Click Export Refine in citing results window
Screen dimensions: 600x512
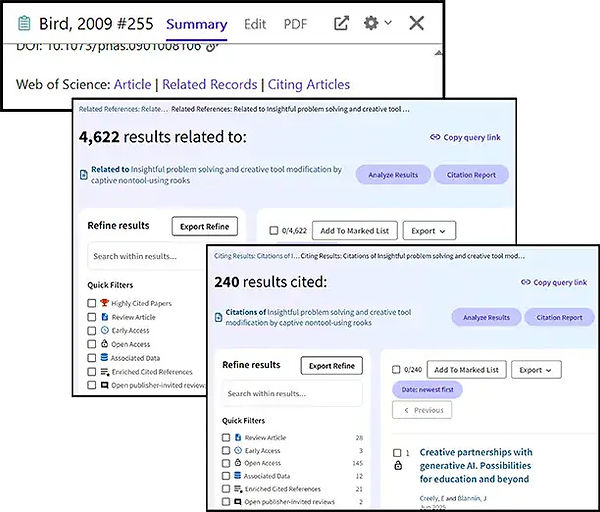point(331,366)
